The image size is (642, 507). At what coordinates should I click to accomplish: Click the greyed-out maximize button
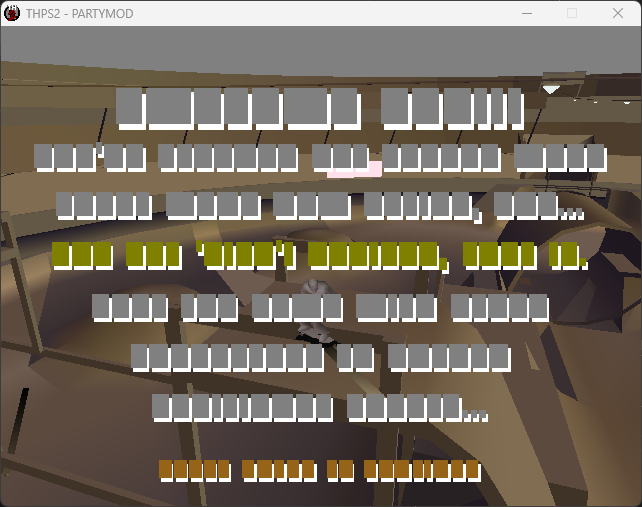pyautogui.click(x=572, y=14)
